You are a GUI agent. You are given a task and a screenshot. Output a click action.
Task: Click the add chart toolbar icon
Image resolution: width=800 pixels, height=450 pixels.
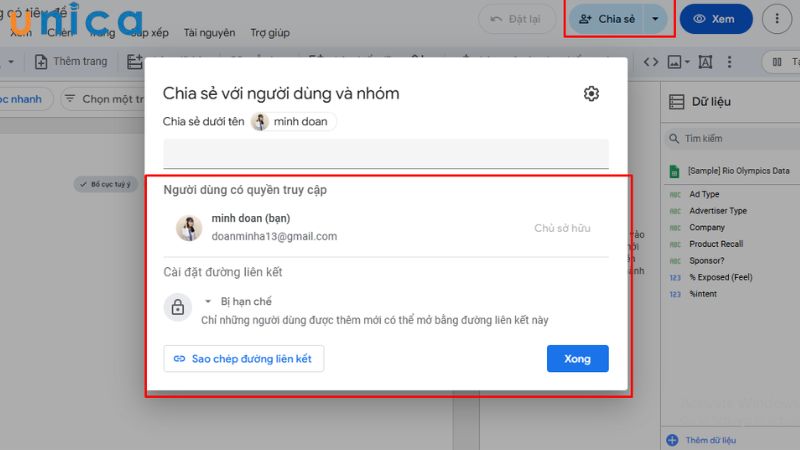[135, 62]
